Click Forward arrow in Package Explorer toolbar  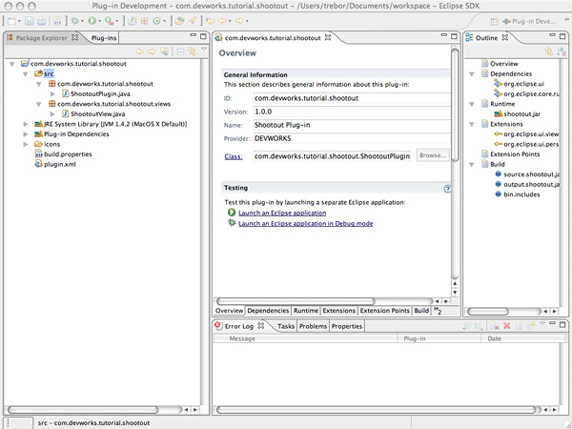pos(152,52)
